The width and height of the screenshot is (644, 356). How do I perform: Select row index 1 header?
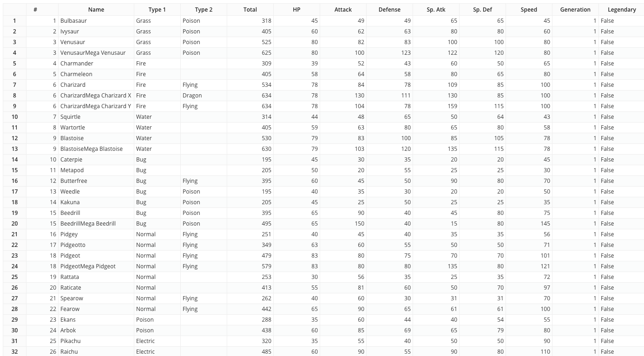15,21
